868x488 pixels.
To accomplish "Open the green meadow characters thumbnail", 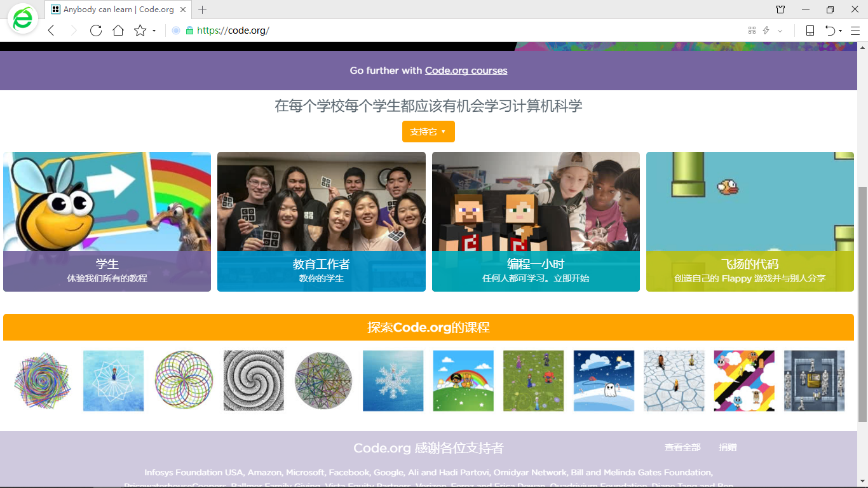I will 534,381.
